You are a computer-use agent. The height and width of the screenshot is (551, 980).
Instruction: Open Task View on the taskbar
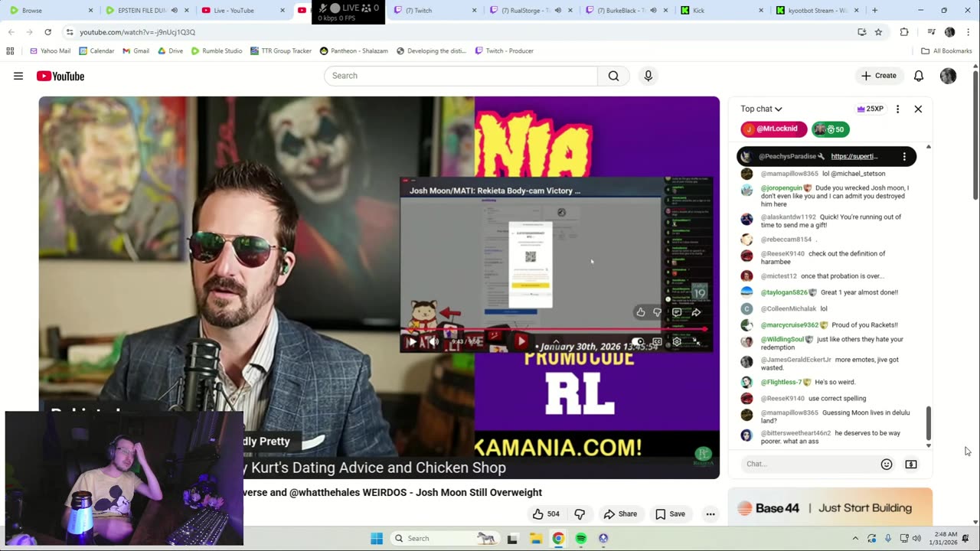(x=512, y=538)
